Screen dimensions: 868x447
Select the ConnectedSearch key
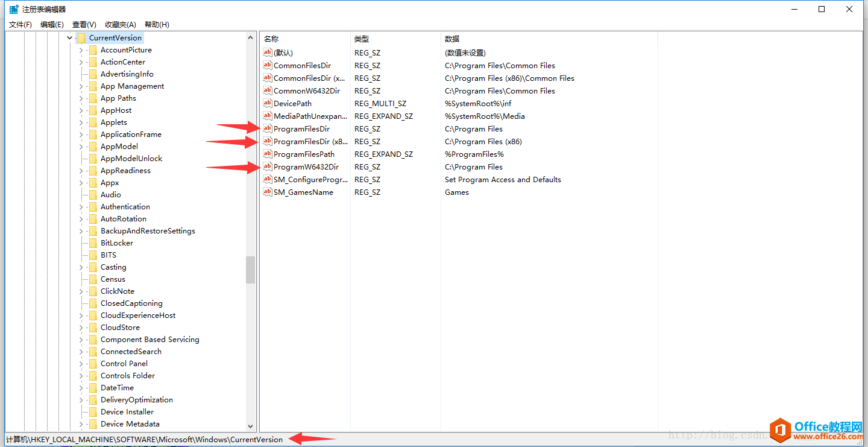pyautogui.click(x=131, y=352)
